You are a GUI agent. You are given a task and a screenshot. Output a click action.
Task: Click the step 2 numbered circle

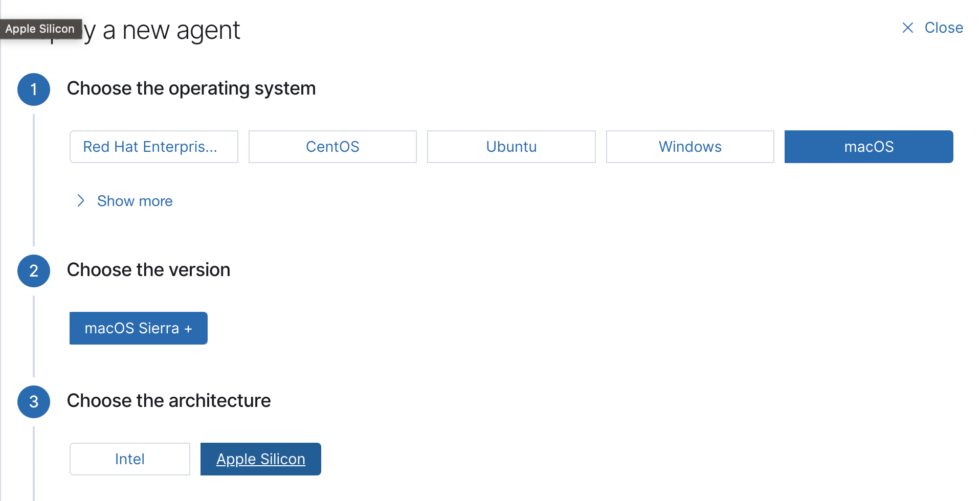pyautogui.click(x=33, y=271)
